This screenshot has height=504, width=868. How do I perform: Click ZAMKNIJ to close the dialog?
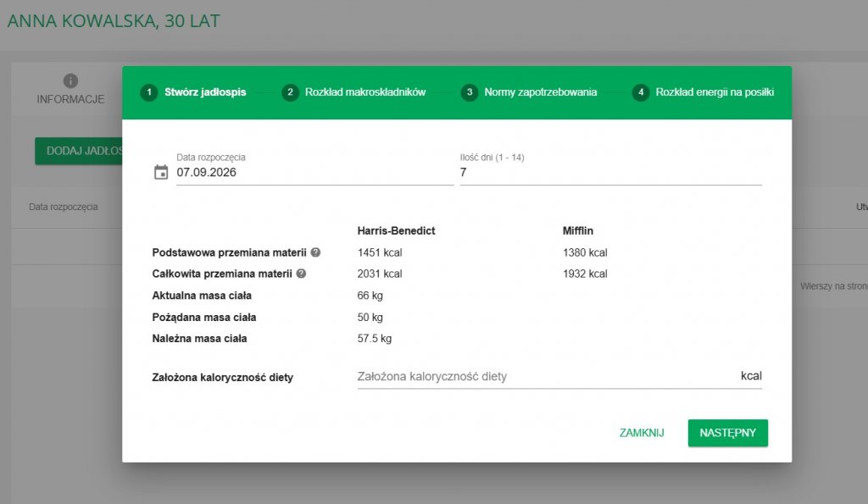[x=642, y=433]
